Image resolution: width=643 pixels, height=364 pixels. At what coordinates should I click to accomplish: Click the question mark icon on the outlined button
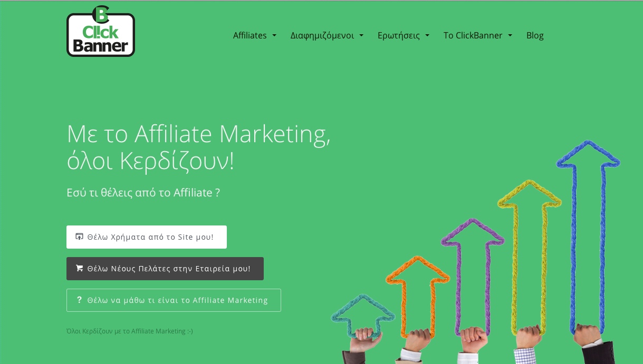80,300
